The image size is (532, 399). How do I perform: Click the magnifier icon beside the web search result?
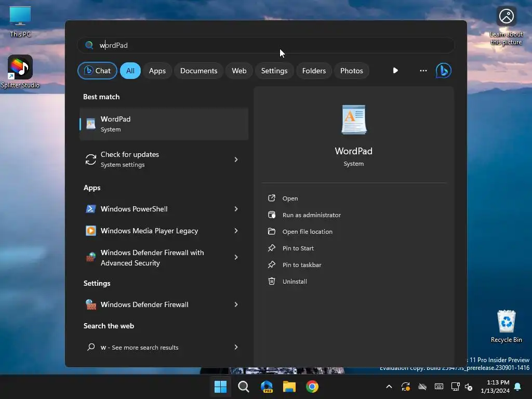[91, 347]
